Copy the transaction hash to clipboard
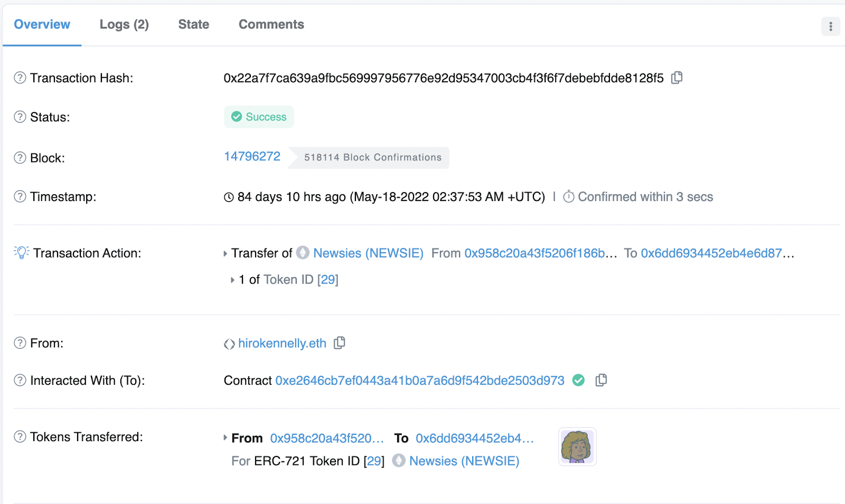This screenshot has width=845, height=504. click(677, 78)
